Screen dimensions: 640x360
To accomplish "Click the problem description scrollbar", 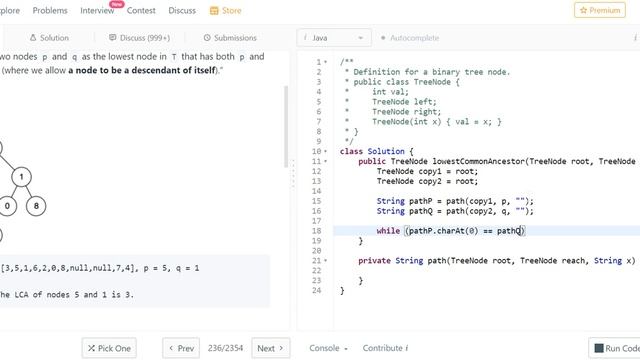I will 286,127.
